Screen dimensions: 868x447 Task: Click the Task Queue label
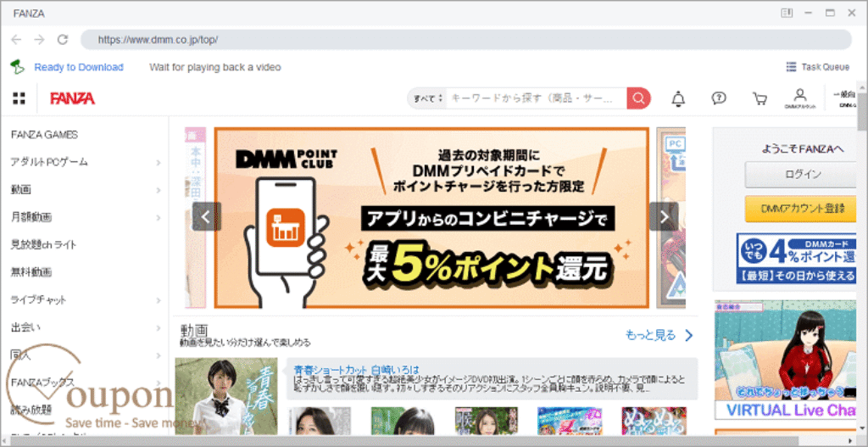[826, 67]
